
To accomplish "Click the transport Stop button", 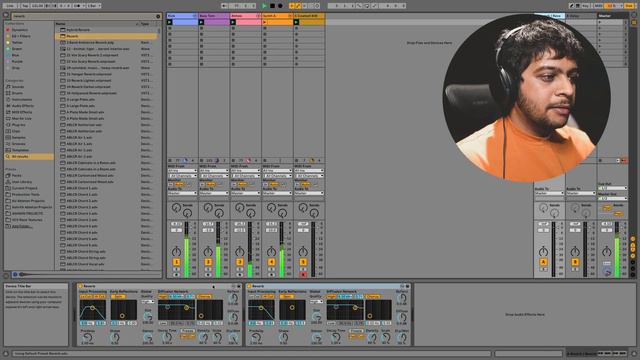I will (272, 6).
